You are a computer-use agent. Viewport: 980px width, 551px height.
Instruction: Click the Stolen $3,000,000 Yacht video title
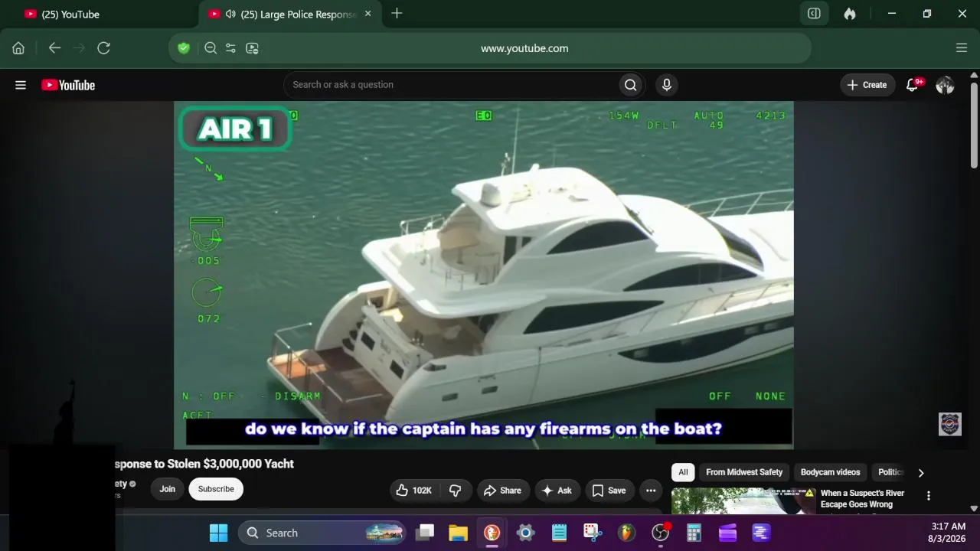204,464
